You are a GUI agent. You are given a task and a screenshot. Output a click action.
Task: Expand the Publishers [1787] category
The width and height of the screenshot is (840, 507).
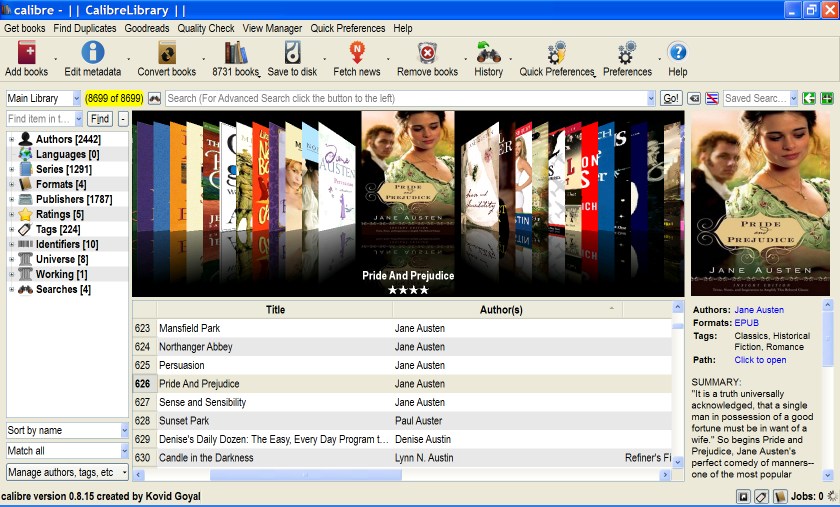(11, 199)
